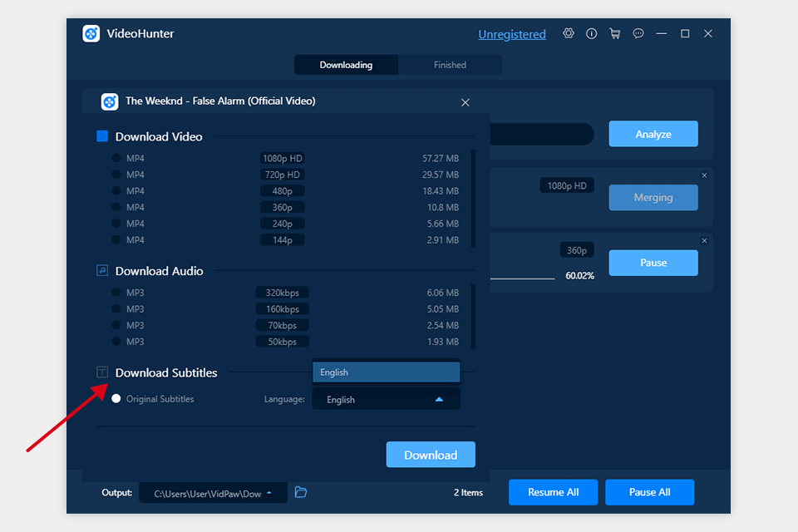Image resolution: width=798 pixels, height=532 pixels.
Task: Enable the Download Video checkbox
Action: click(101, 136)
